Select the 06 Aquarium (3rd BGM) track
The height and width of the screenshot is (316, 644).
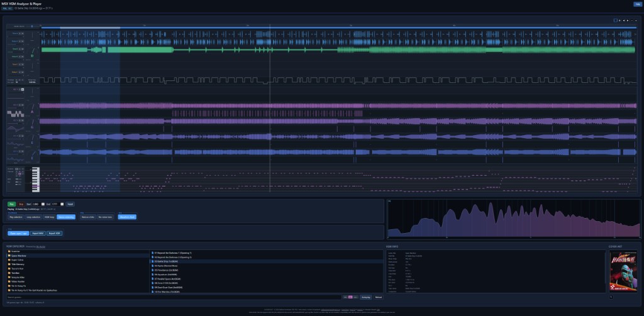(x=267, y=275)
